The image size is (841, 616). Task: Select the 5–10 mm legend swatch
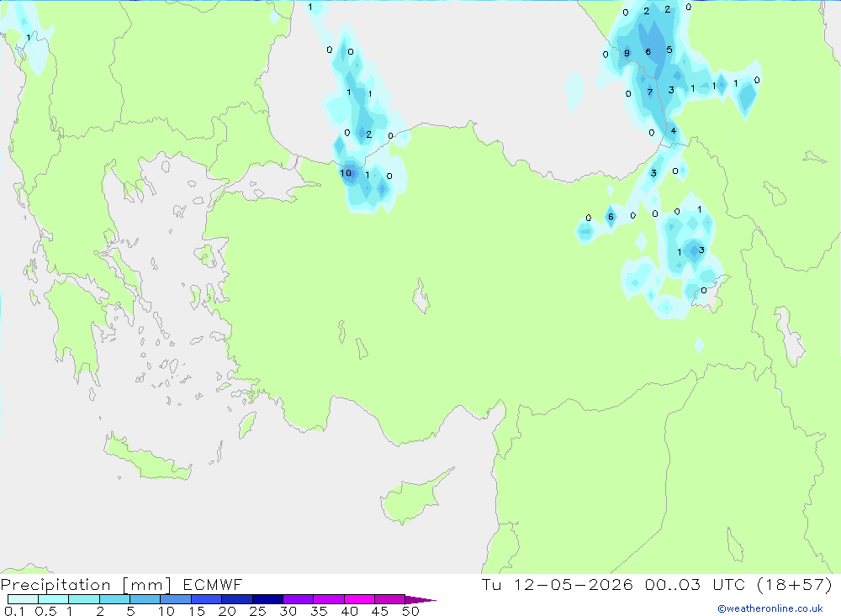pos(145,599)
